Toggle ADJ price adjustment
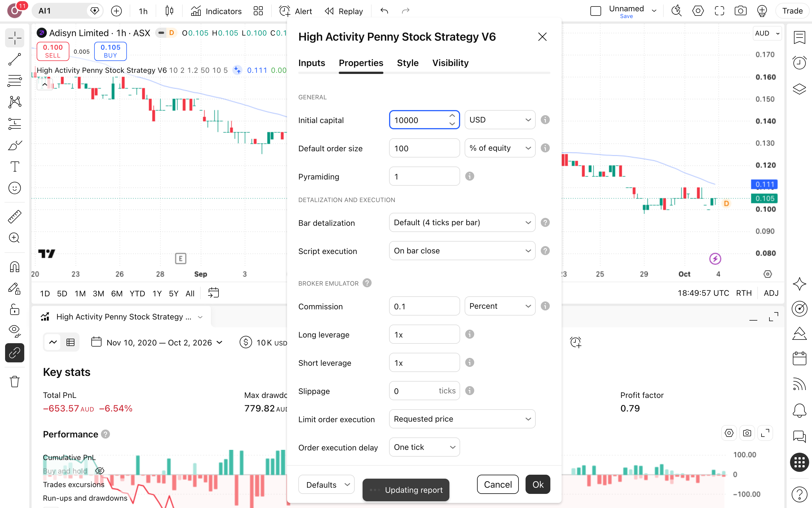Viewport: 812px width, 508px height. point(771,293)
